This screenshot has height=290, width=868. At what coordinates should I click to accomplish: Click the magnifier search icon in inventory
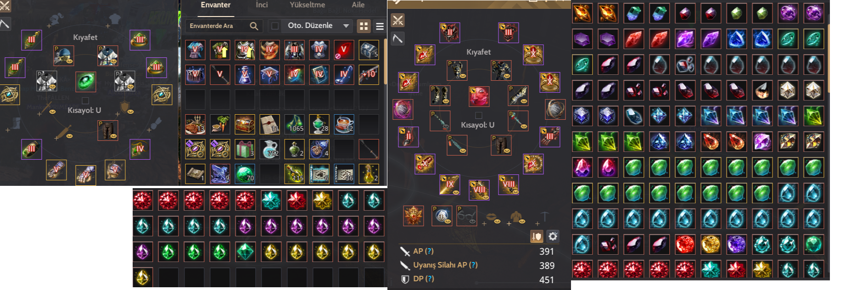pyautogui.click(x=254, y=26)
